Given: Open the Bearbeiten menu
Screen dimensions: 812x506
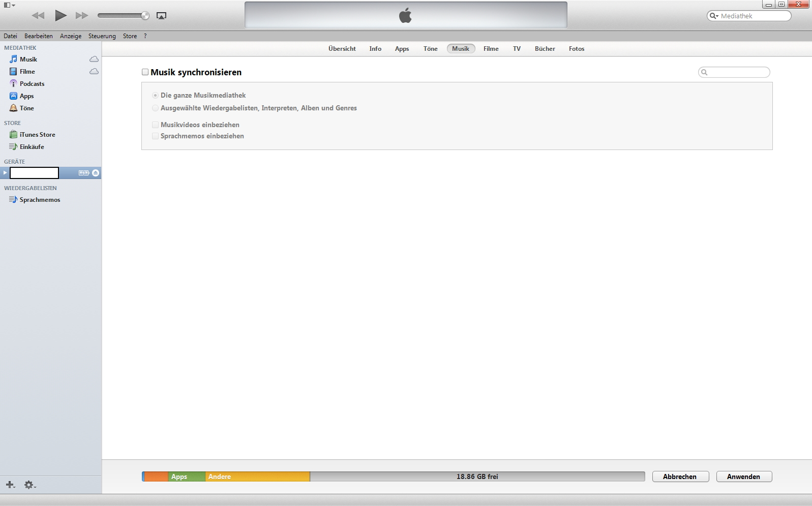Looking at the screenshot, I should (38, 36).
